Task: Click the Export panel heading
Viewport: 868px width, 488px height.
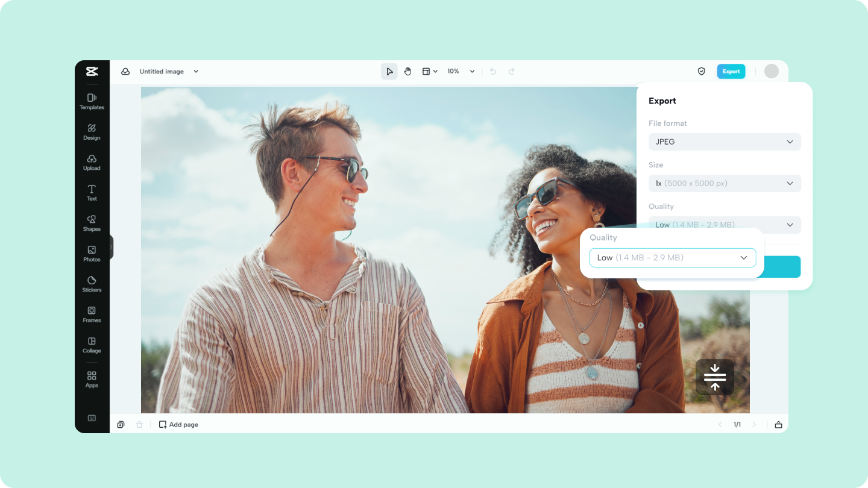Action: (x=662, y=101)
